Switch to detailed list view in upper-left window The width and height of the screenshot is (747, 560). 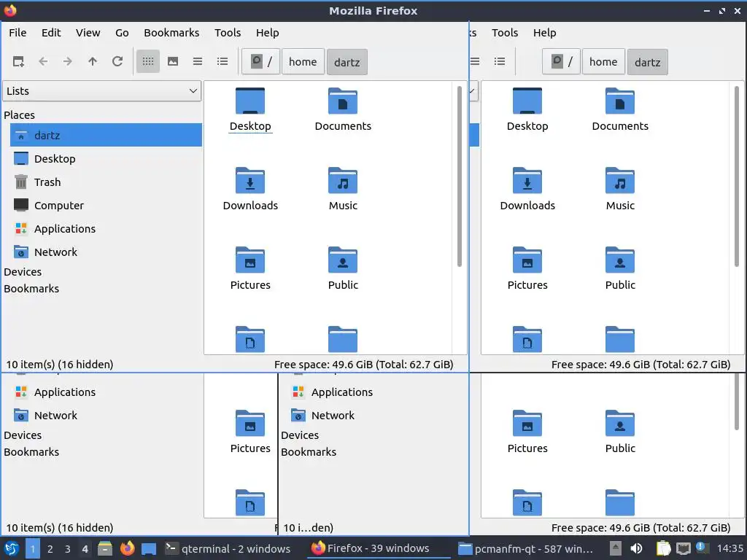(222, 61)
